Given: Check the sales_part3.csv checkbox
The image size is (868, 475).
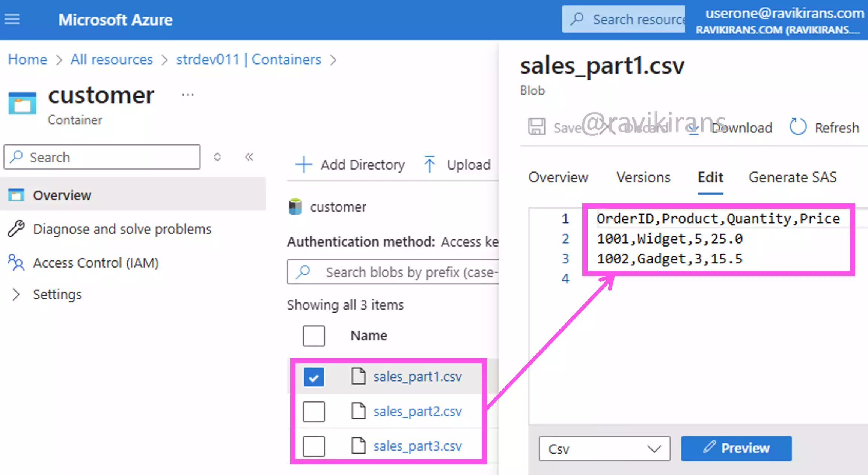Looking at the screenshot, I should tap(313, 446).
